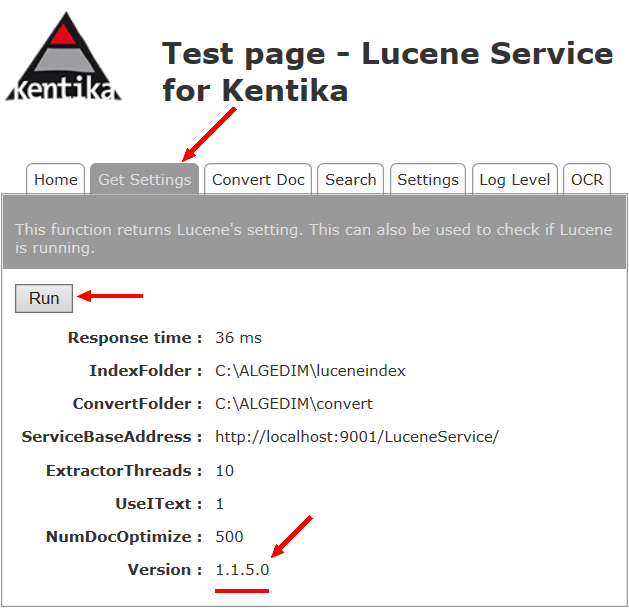
Task: Click the 'ExtractorThreads :' label
Action: pyautogui.click(x=124, y=470)
